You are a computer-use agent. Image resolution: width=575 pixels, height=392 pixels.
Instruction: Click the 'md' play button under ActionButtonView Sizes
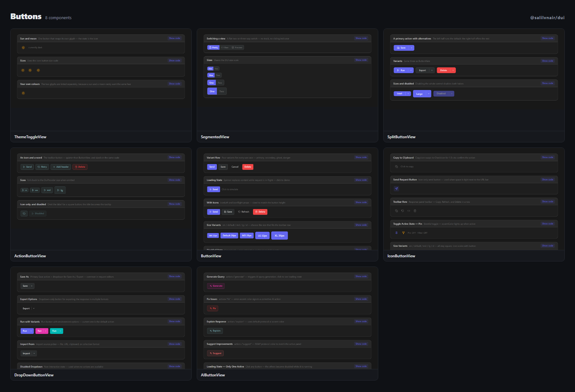pos(47,190)
